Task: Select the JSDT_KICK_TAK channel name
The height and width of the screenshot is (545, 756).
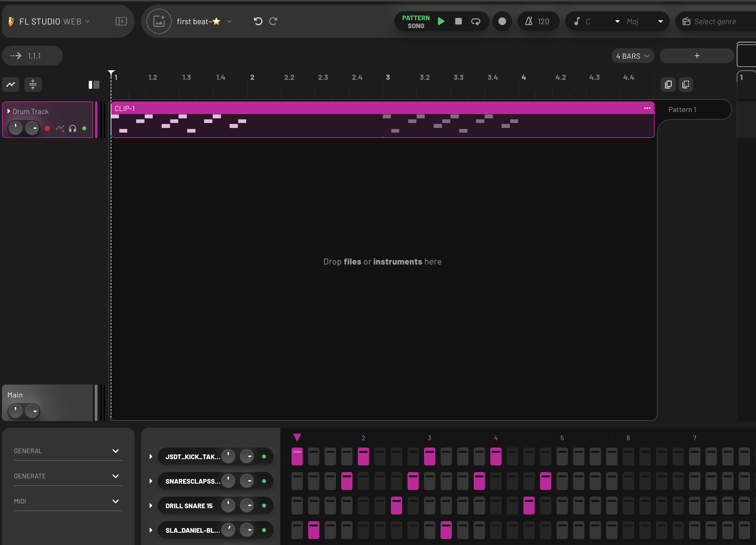Action: [193, 456]
